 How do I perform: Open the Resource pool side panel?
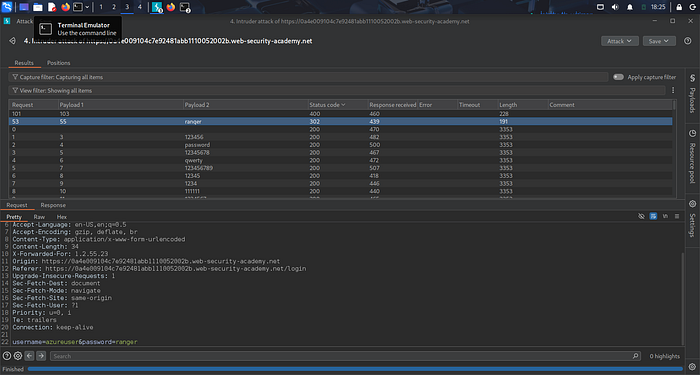pyautogui.click(x=692, y=158)
